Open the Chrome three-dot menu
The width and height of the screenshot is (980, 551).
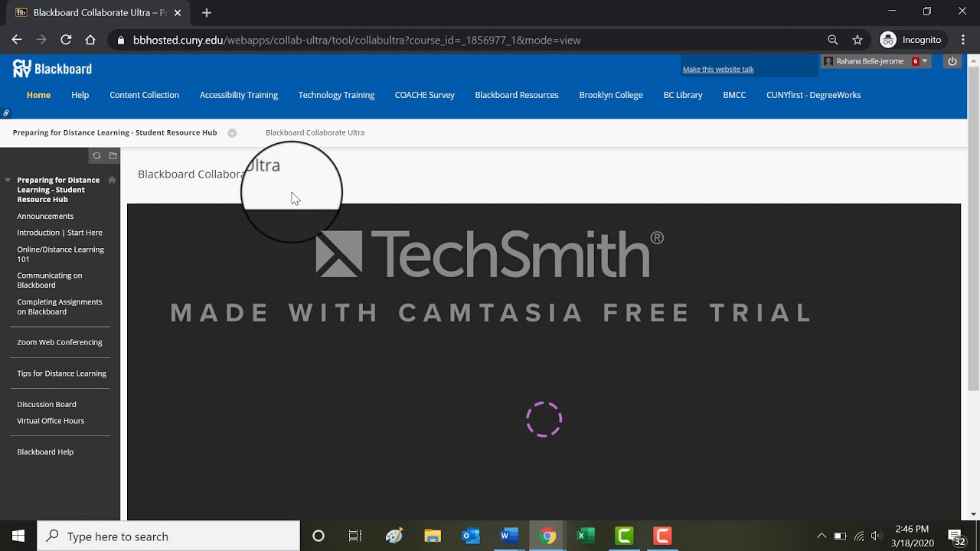tap(963, 40)
